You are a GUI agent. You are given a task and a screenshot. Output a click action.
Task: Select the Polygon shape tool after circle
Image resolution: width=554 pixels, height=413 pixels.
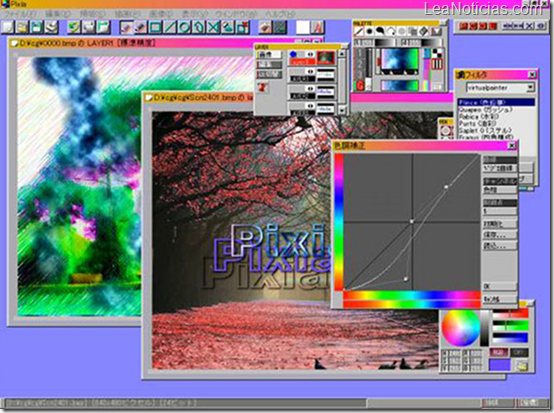(199, 27)
